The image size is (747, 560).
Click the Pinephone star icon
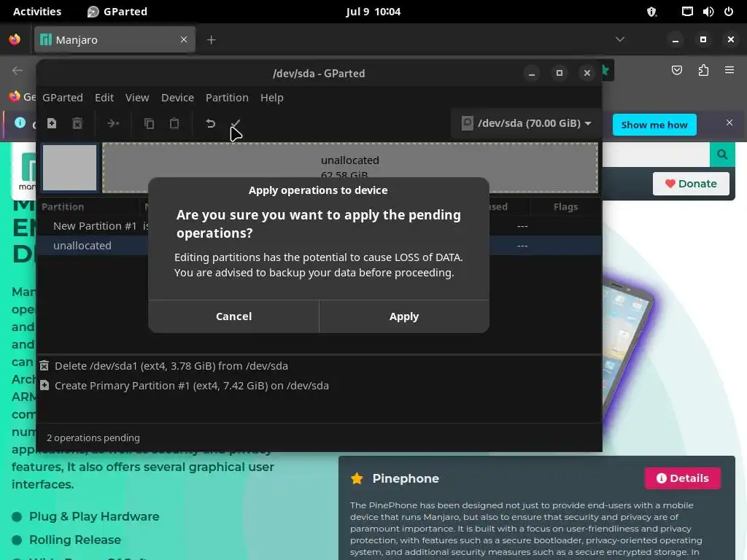pyautogui.click(x=357, y=478)
